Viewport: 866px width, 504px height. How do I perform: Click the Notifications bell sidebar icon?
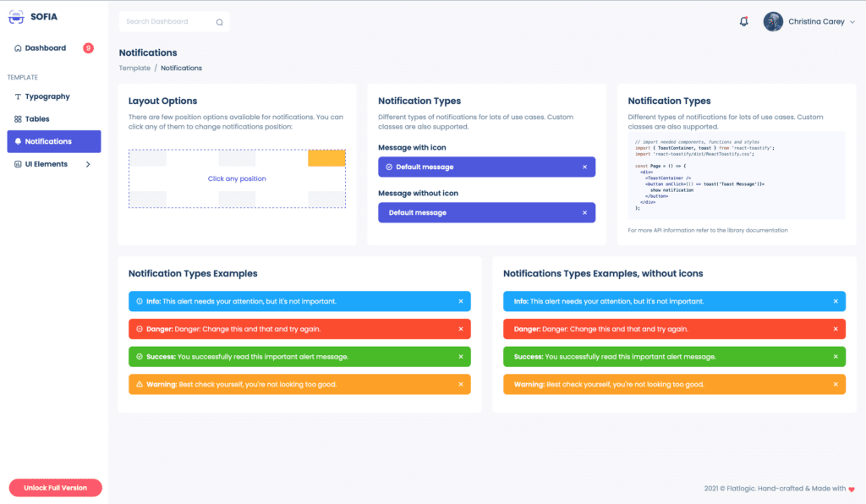point(18,141)
